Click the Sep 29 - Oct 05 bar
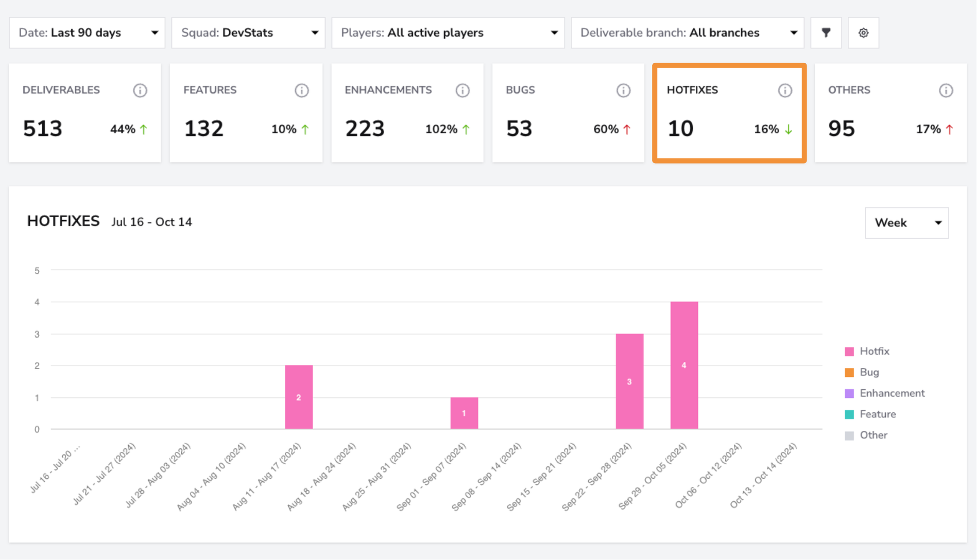The height and width of the screenshot is (560, 977). click(684, 365)
